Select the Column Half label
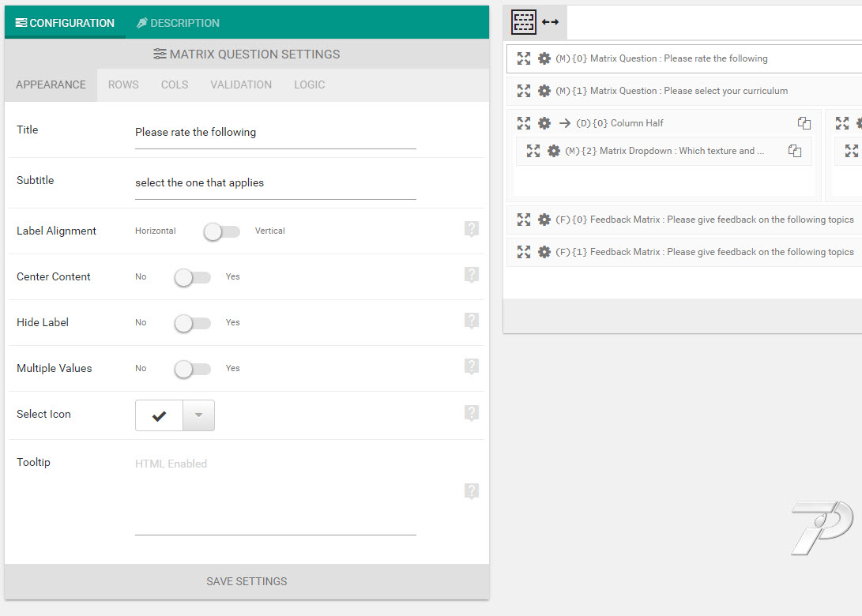 [x=619, y=123]
